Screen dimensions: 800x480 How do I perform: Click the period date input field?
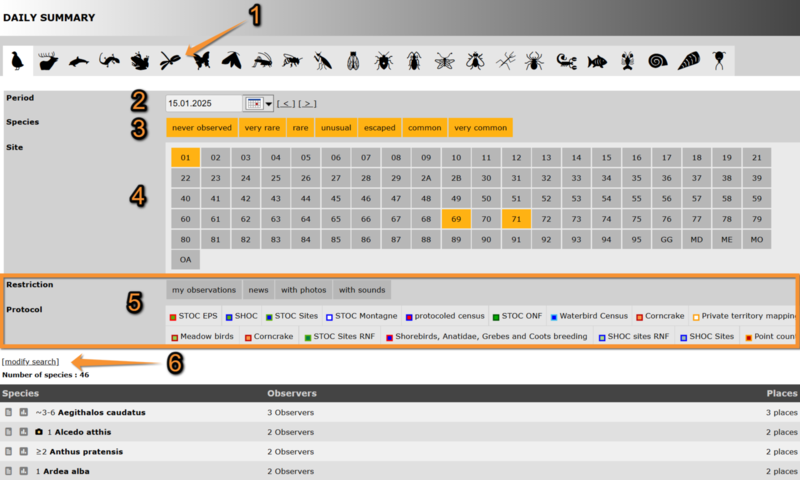(204, 103)
